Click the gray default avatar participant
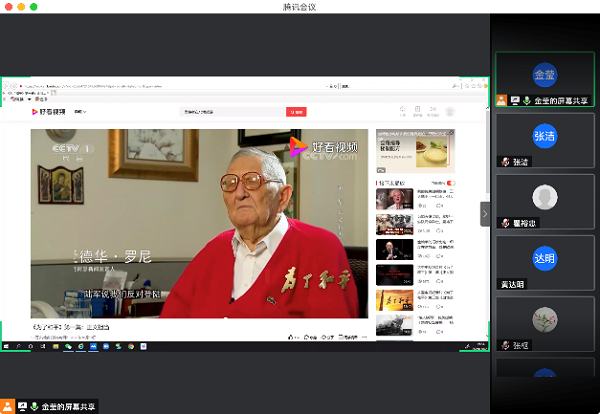Viewport: 600px width, 414px height. (x=545, y=197)
